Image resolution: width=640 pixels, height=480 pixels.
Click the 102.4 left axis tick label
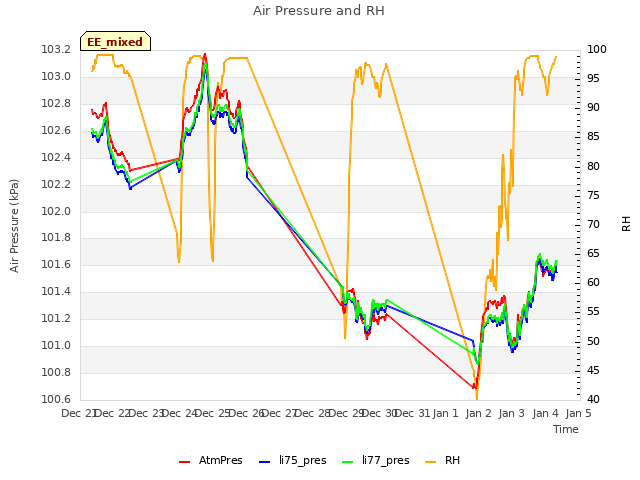point(56,158)
